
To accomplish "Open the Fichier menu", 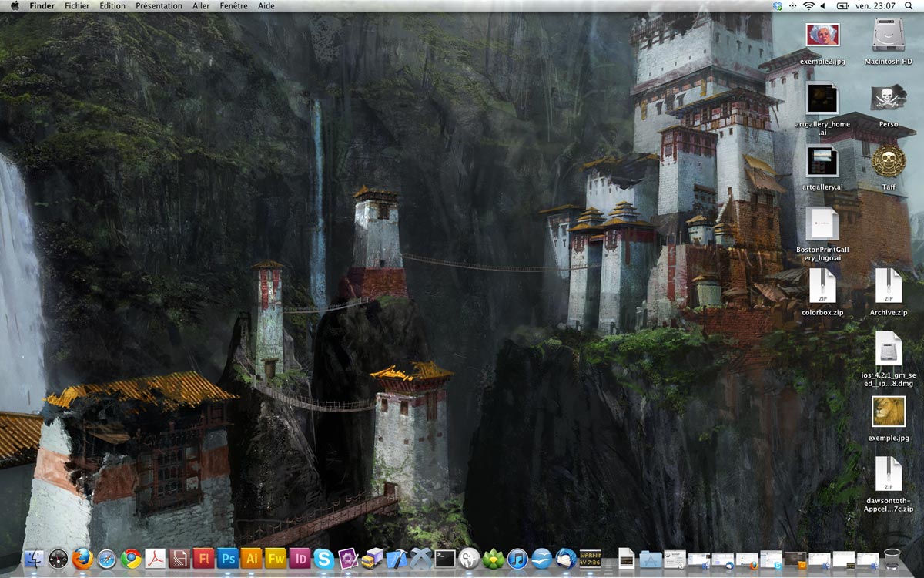I will tap(77, 6).
